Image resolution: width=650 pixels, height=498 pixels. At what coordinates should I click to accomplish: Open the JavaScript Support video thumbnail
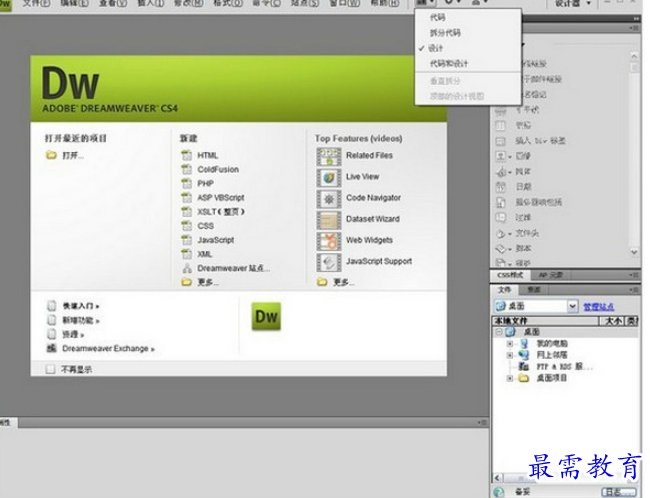(329, 262)
